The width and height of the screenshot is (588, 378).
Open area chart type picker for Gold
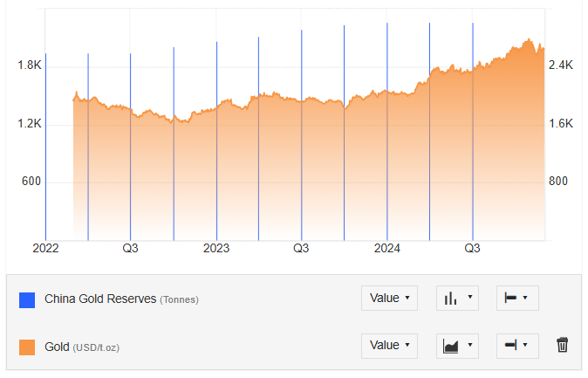(457, 345)
